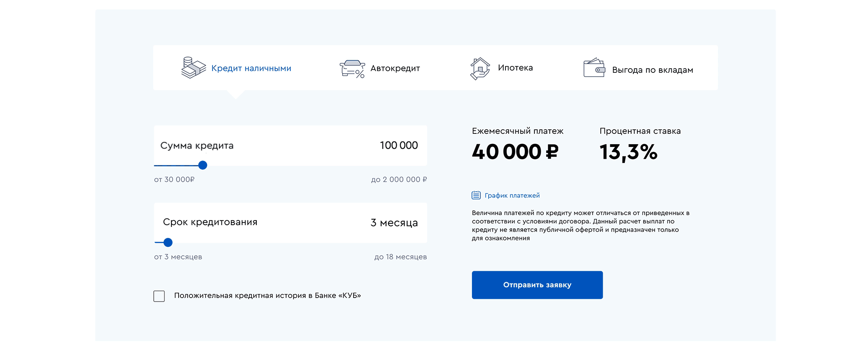
Task: Click the 100 000 loan amount field
Action: 399,146
